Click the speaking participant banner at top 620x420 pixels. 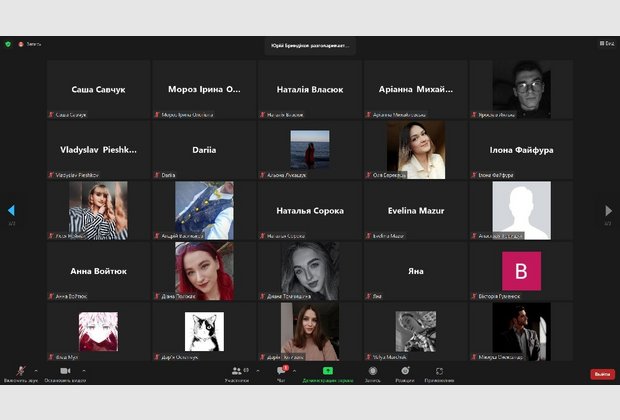tap(310, 45)
